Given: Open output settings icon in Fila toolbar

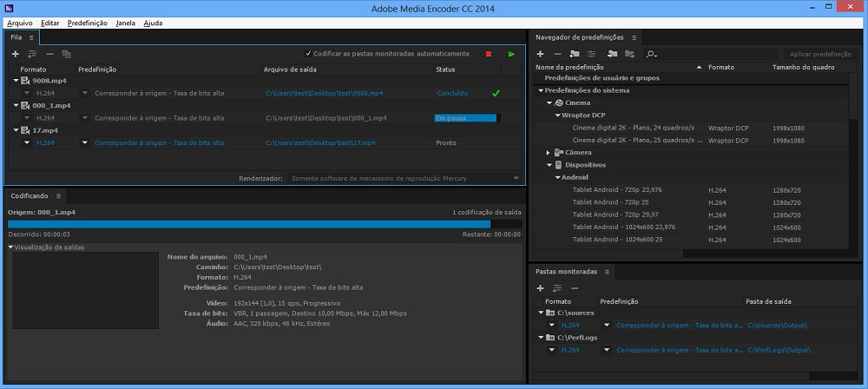Looking at the screenshot, I should pyautogui.click(x=32, y=54).
